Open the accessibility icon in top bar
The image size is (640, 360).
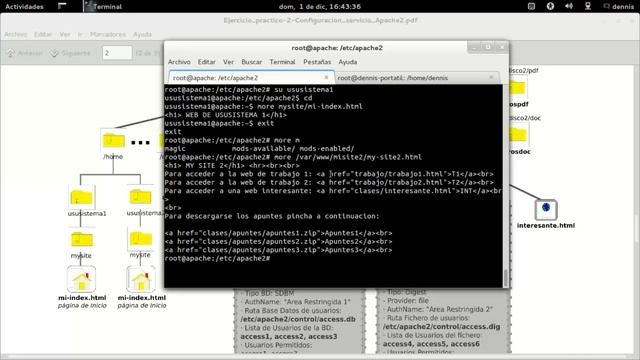tap(550, 6)
